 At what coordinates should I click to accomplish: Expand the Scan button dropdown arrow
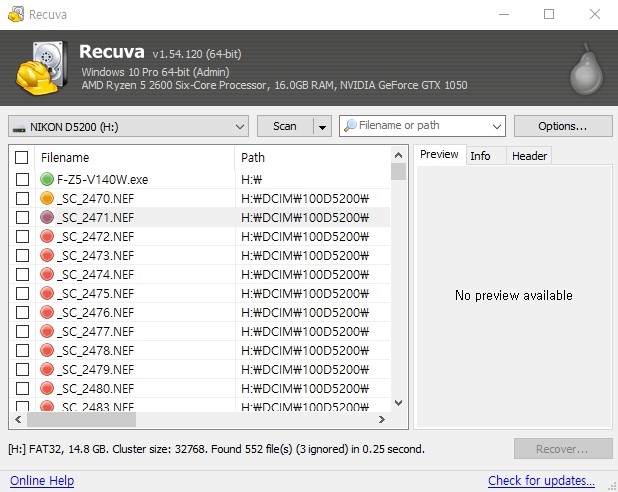[x=322, y=127]
